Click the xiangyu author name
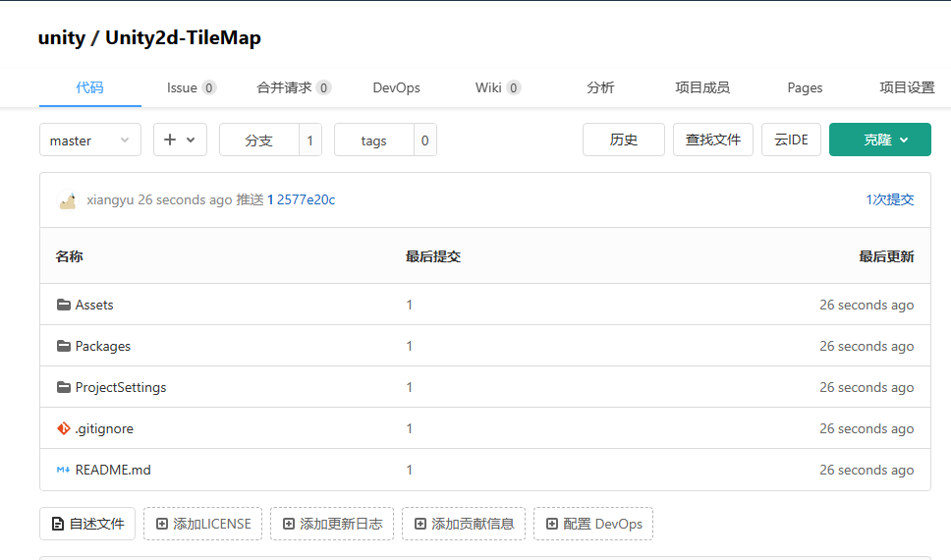951x560 pixels. point(110,199)
